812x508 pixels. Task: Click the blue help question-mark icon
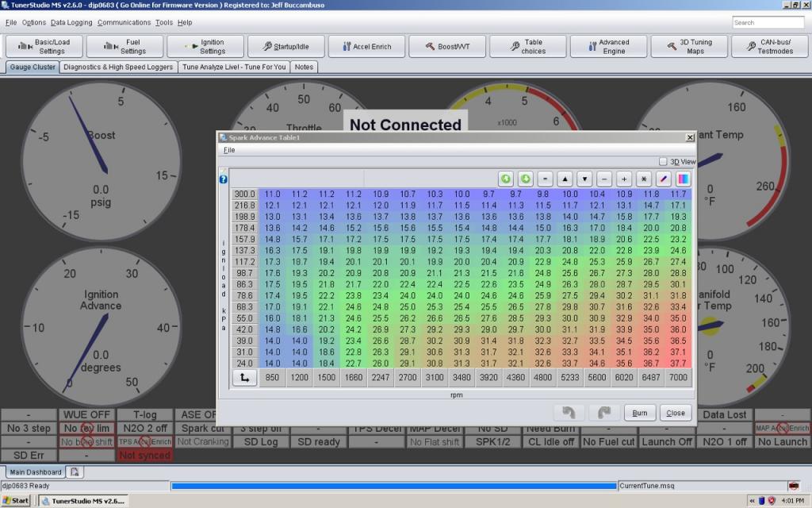click(x=223, y=179)
